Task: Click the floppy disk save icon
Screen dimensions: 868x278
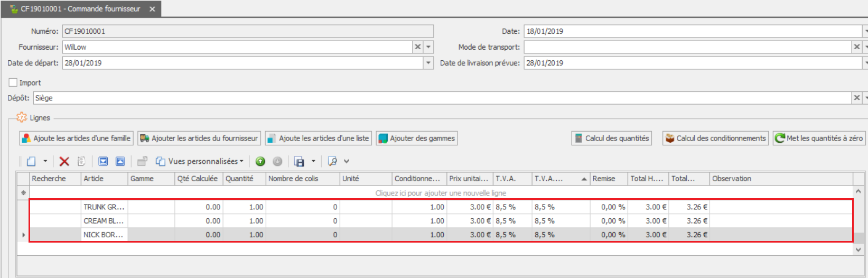Action: tap(299, 162)
